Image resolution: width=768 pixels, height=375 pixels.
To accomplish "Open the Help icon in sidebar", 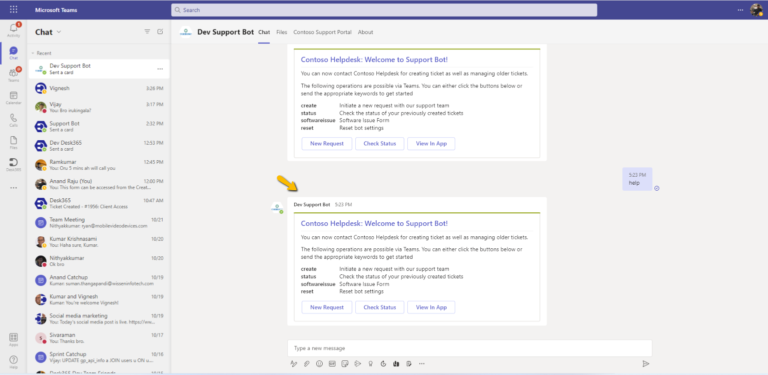I will 13,361.
